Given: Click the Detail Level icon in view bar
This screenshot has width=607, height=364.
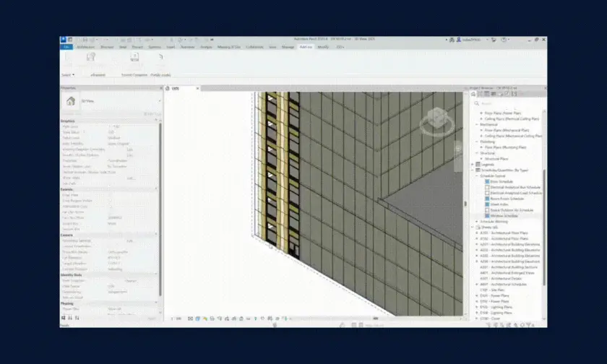Looking at the screenshot, I should click(x=191, y=318).
